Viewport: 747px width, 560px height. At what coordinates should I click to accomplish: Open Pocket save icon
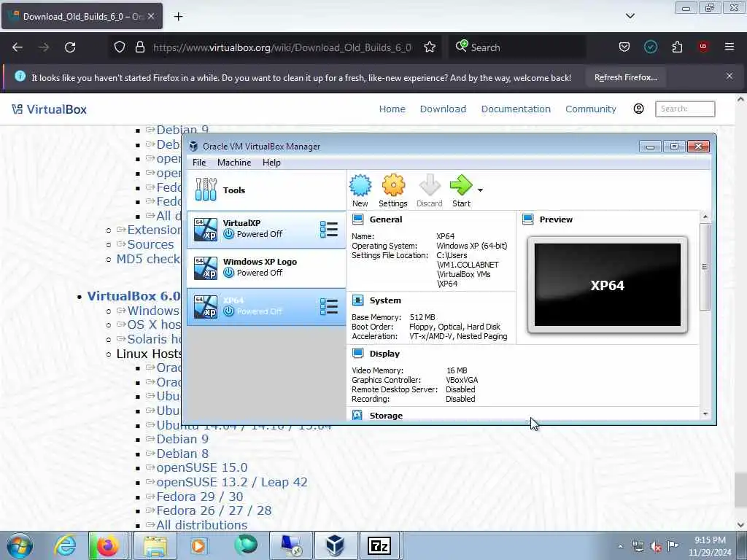pos(624,47)
